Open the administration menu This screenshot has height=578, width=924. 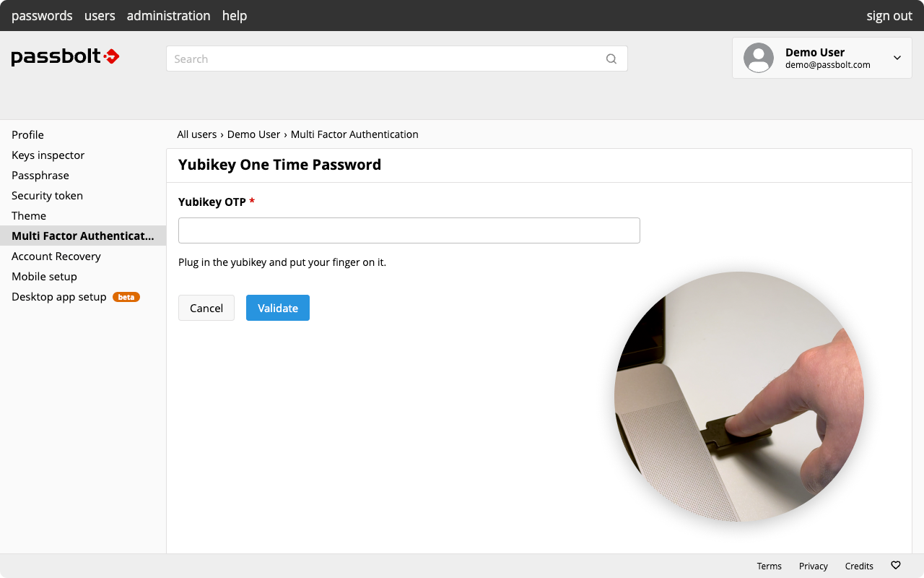tap(169, 15)
